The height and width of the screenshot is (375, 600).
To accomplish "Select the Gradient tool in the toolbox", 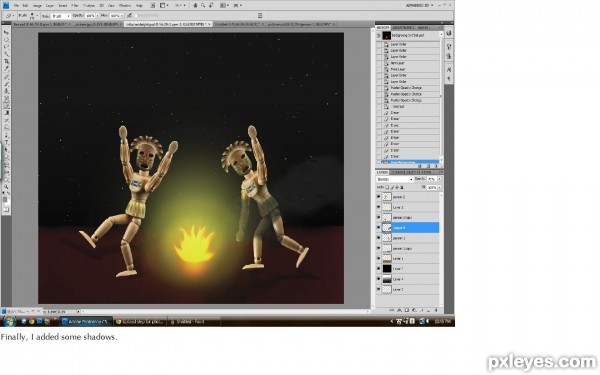I will (x=6, y=113).
